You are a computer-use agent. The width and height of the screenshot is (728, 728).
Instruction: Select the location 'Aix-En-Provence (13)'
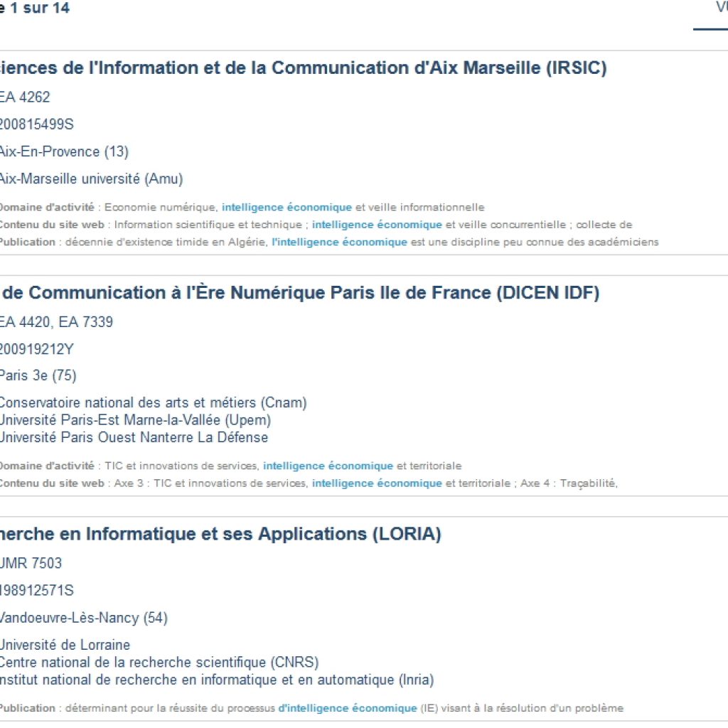pyautogui.click(x=64, y=152)
